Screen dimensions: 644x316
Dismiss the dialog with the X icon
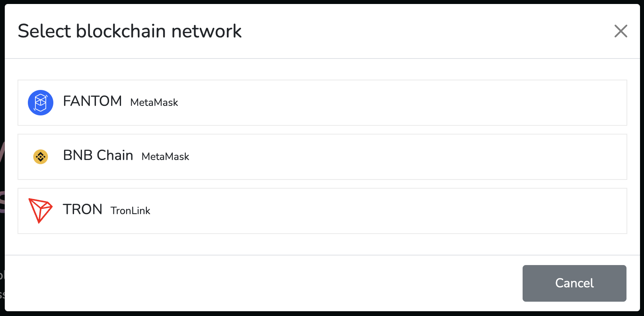(621, 31)
